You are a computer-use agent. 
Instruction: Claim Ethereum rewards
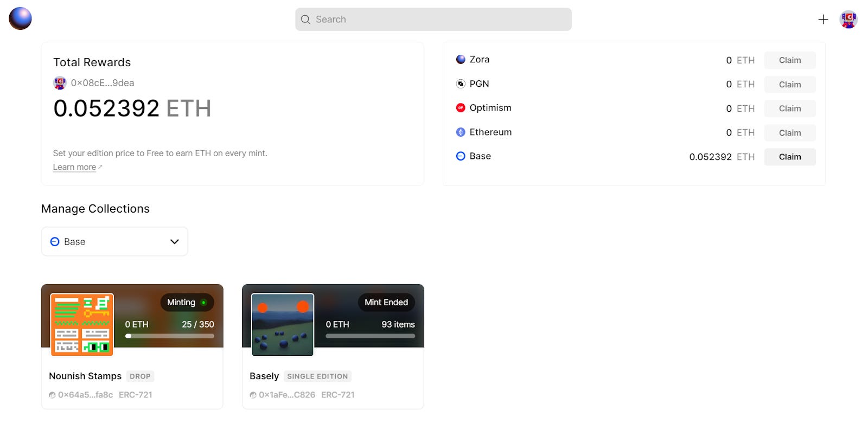790,133
